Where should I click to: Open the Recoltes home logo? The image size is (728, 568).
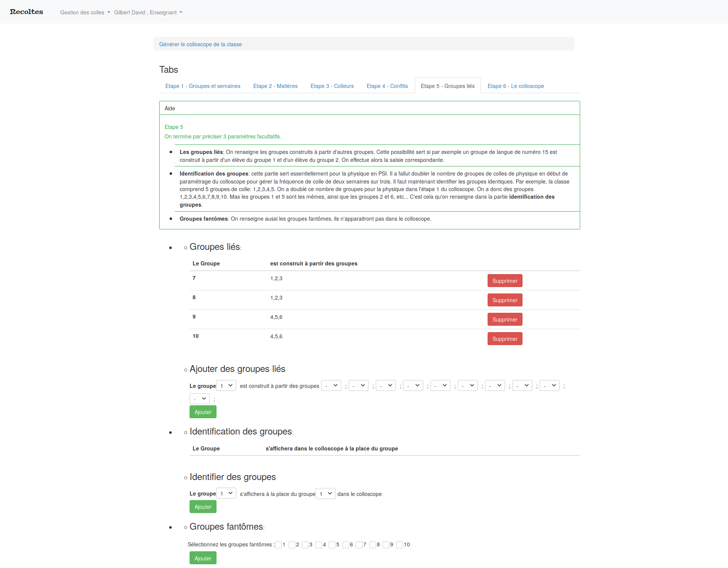27,12
